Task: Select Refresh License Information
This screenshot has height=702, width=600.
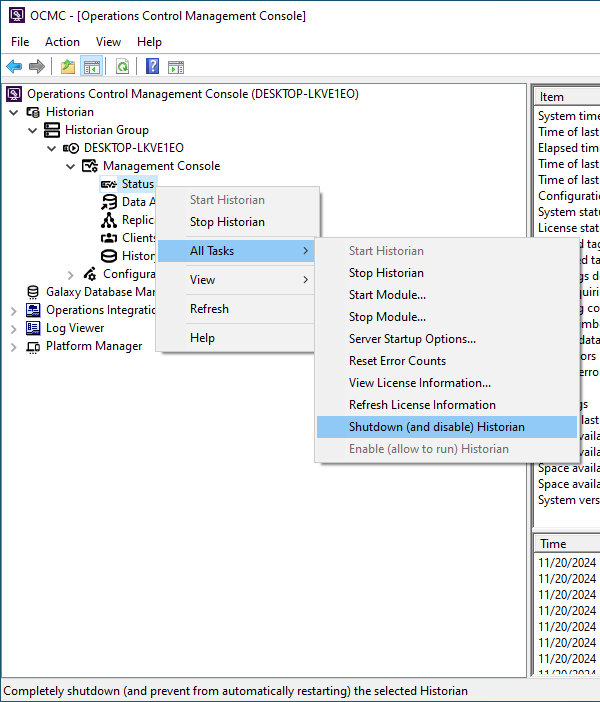Action: pyautogui.click(x=447, y=405)
